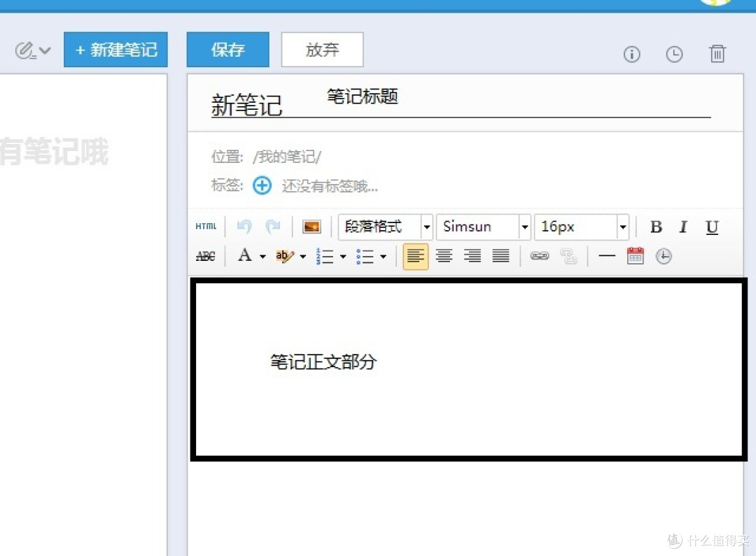756x556 pixels.
Task: Insert an image into the note
Action: click(x=311, y=227)
